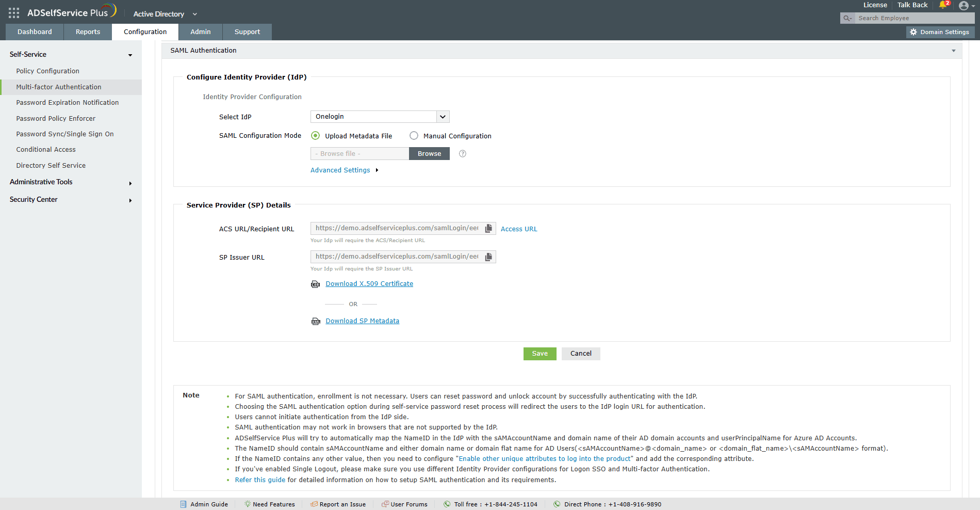Click the Admin Guide document icon

183,504
